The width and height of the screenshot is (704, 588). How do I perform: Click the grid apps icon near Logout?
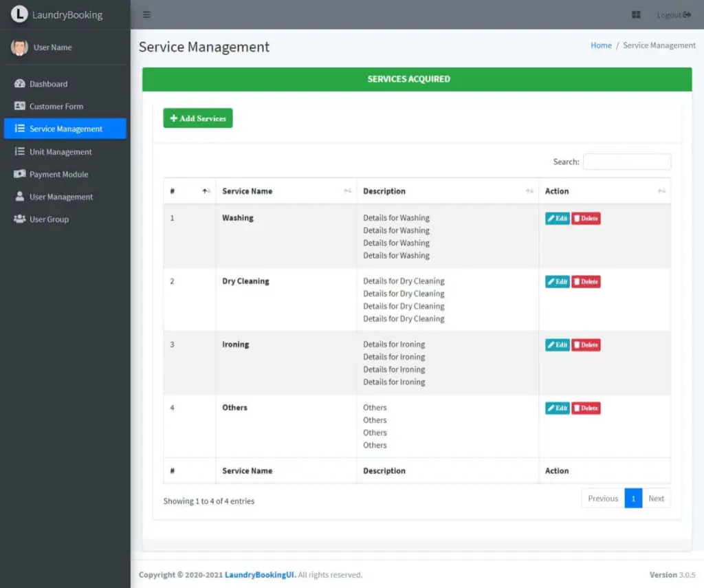click(636, 14)
